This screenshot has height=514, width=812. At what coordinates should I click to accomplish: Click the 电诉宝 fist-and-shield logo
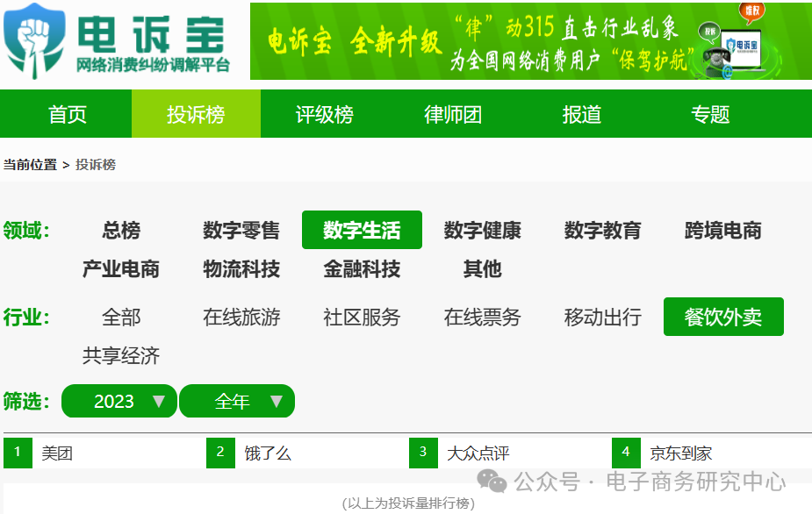(x=33, y=39)
